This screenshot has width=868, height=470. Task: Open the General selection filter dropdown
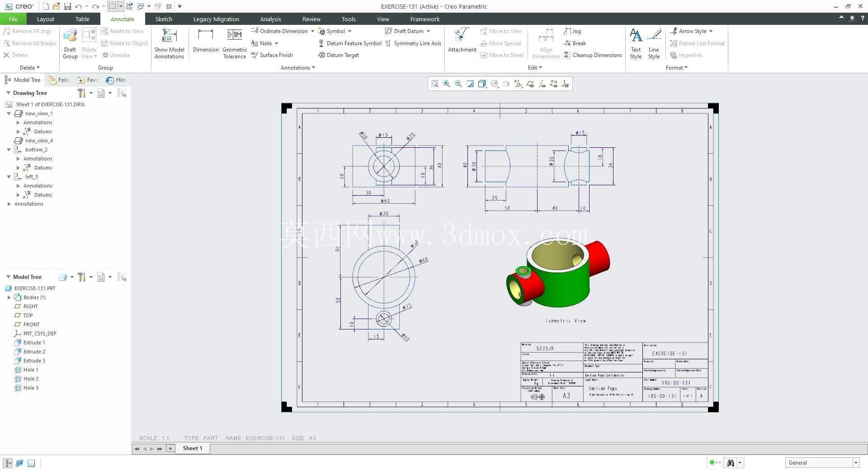(855, 462)
